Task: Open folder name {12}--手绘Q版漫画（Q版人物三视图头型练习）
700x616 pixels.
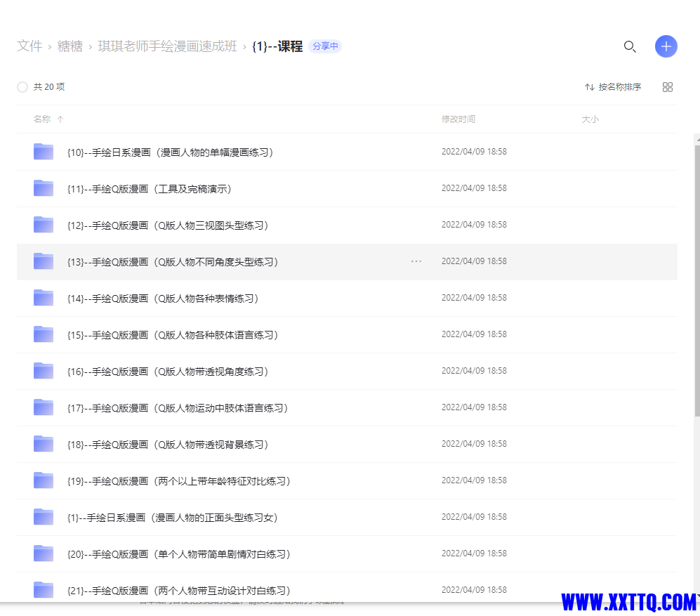Action: click(x=168, y=225)
